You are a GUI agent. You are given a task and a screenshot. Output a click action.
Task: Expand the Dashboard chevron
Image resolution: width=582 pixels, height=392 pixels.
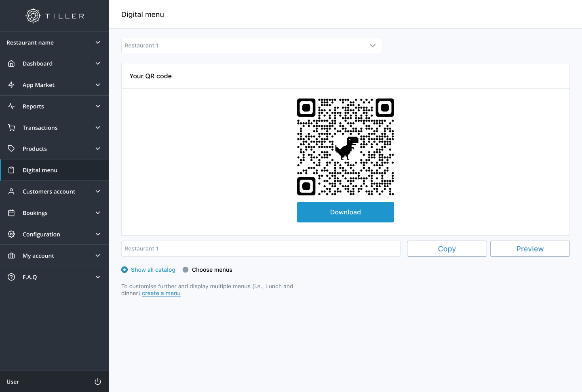[x=98, y=63]
